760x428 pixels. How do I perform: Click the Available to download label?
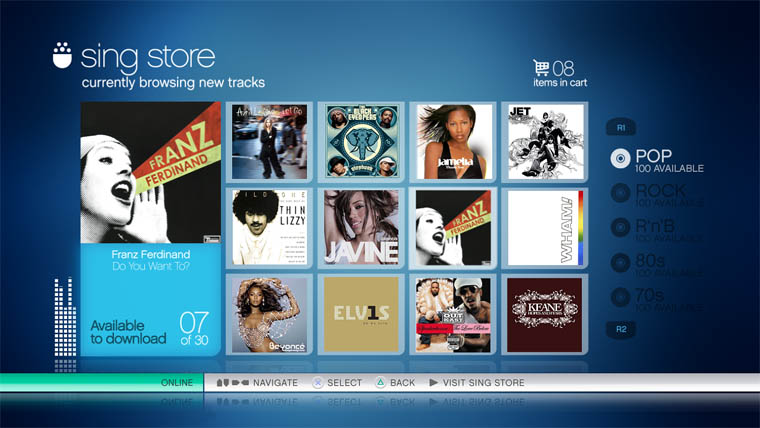[128, 332]
